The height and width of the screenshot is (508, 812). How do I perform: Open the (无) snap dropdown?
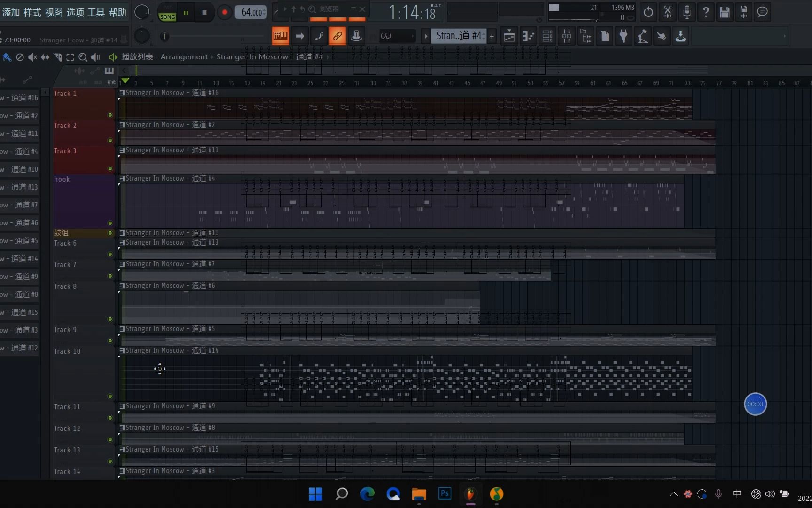397,36
